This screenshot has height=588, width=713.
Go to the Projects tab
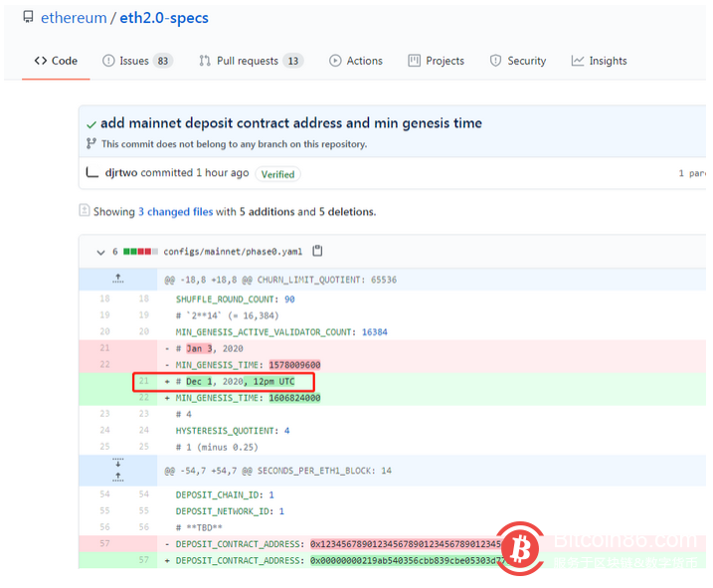click(x=437, y=61)
